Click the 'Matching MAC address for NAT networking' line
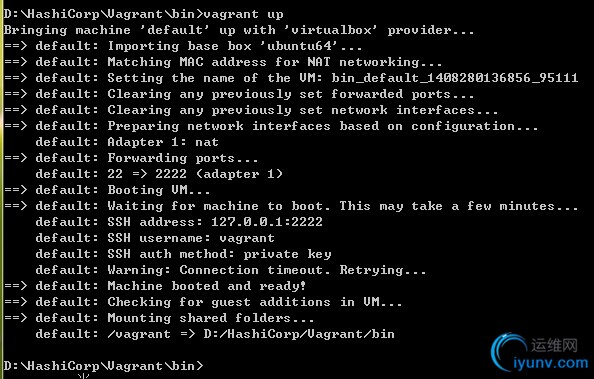Viewport: 594px width, 379px height. 223,62
